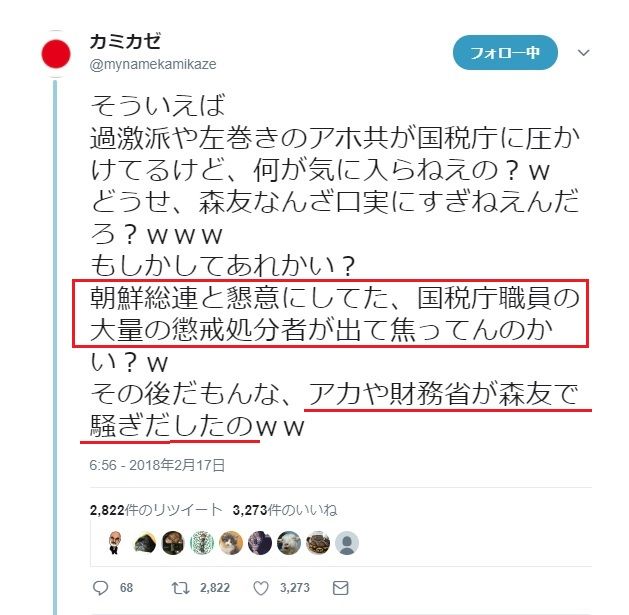Screen dimensions: 629x615
Task: Open the red circle profile avatar
Action: pos(56,54)
